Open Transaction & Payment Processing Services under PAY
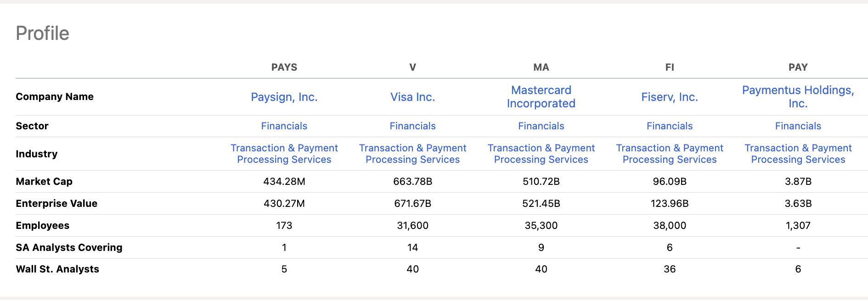 point(798,154)
